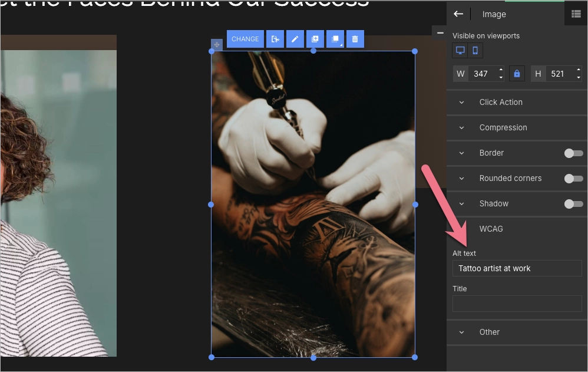Click the CHANGE button above the image
This screenshot has height=372, width=588.
tap(245, 38)
